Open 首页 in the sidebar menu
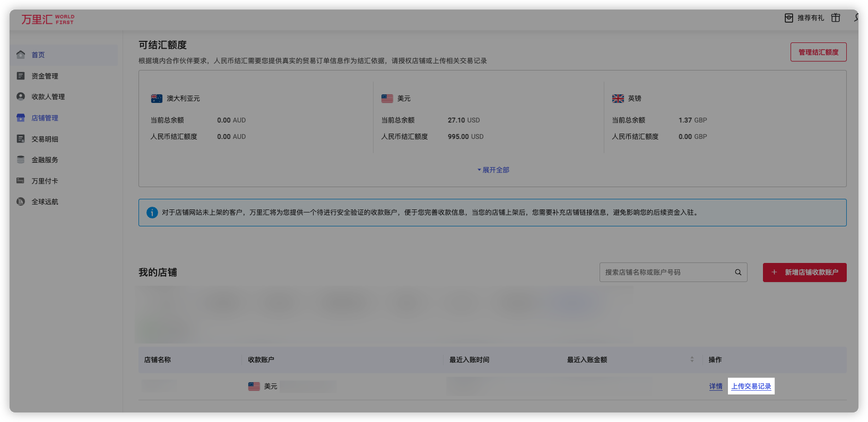Screen dimensions: 868x422 38,55
